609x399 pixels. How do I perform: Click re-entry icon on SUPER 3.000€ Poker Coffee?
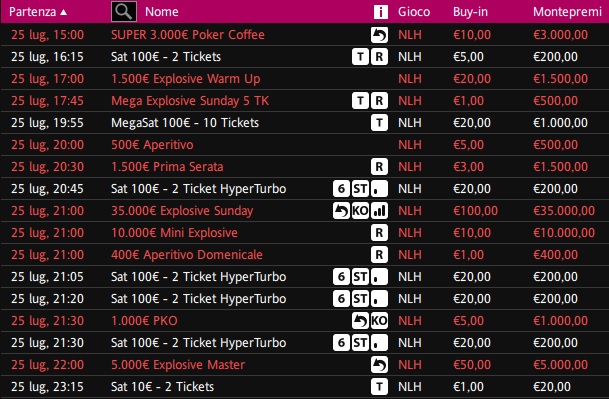coord(379,35)
